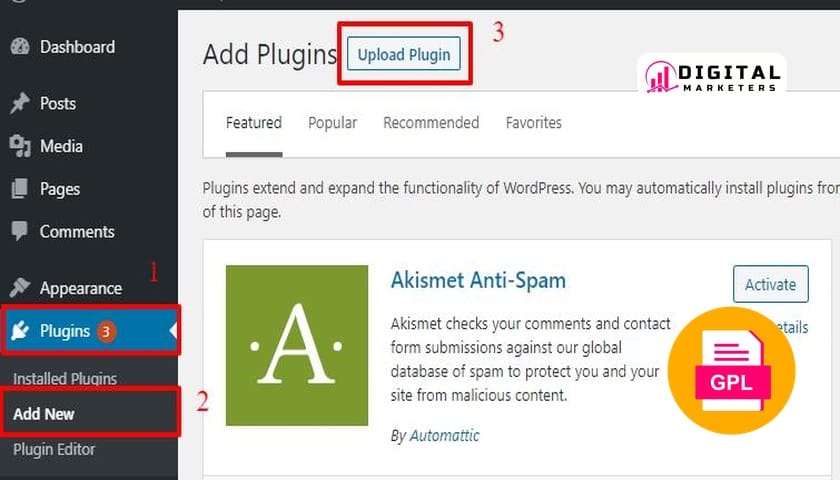Viewport: 840px width, 480px height.
Task: Click the Posts pushpin icon
Action: (x=19, y=104)
